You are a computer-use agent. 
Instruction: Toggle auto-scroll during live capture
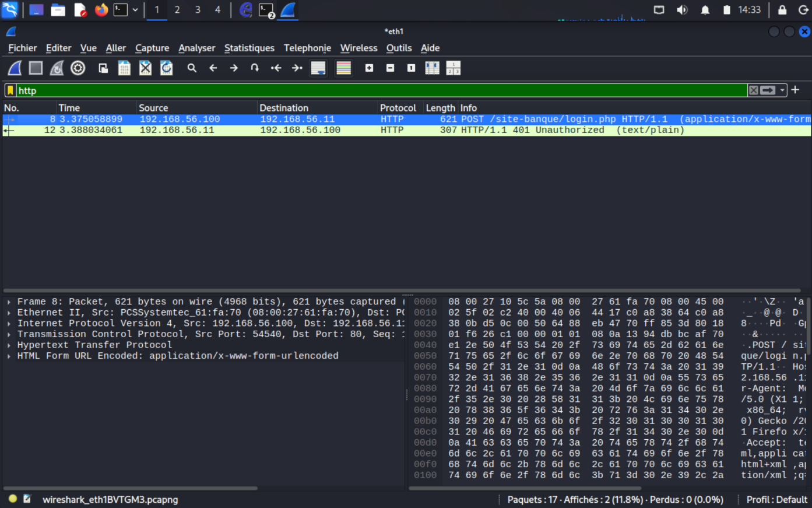[x=318, y=68]
